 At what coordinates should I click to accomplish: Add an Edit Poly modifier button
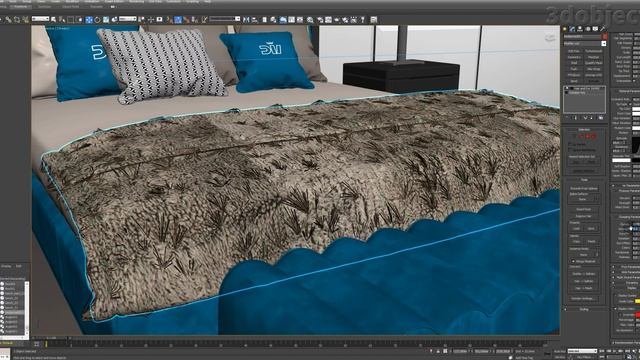574,51
